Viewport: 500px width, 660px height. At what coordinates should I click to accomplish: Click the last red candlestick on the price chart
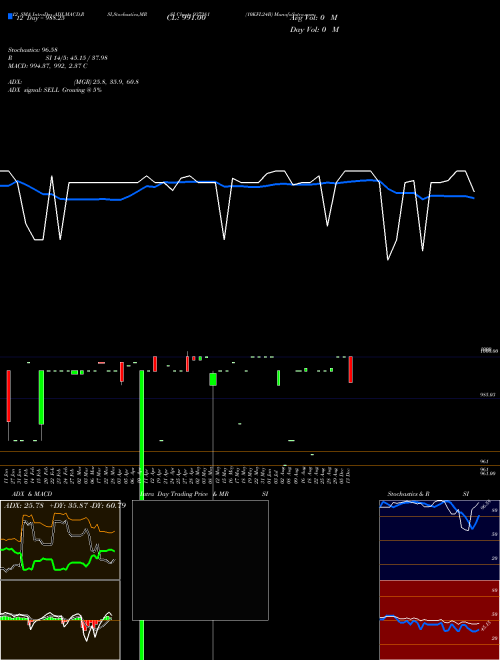tap(351, 370)
